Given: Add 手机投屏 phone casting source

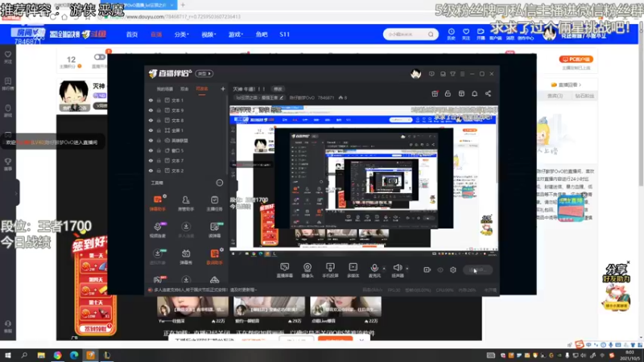Looking at the screenshot, I should 330,270.
